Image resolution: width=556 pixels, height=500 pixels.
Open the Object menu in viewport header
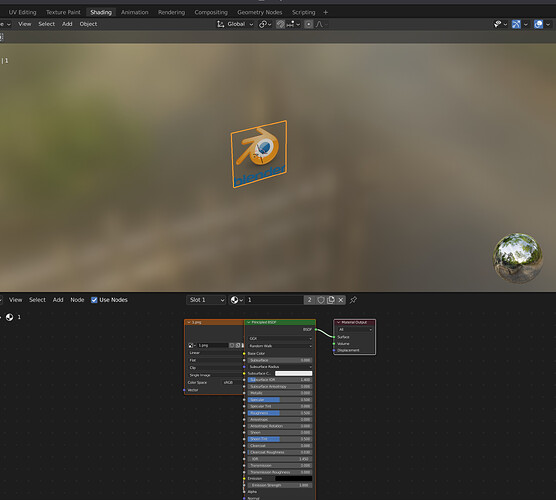[88, 24]
